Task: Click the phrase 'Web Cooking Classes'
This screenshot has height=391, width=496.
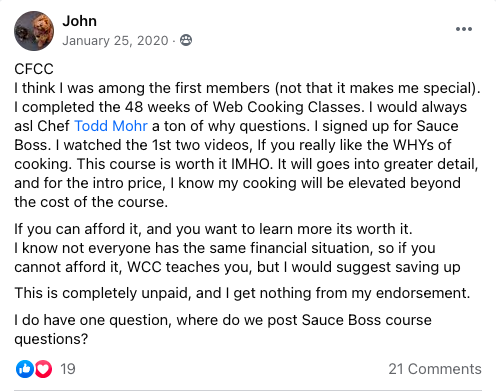Action: coord(287,107)
